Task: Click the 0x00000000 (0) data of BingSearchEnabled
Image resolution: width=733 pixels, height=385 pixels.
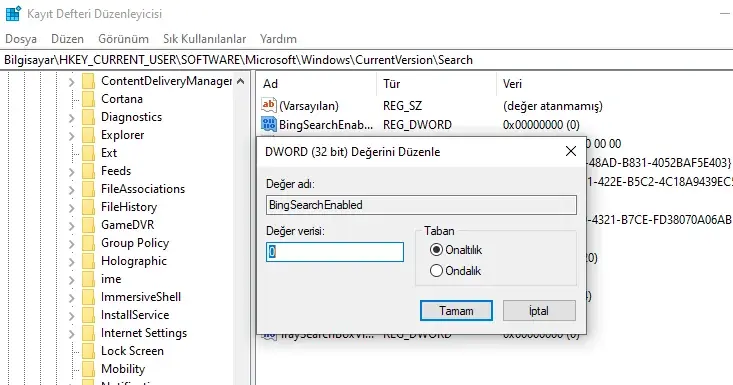Action: coord(541,125)
